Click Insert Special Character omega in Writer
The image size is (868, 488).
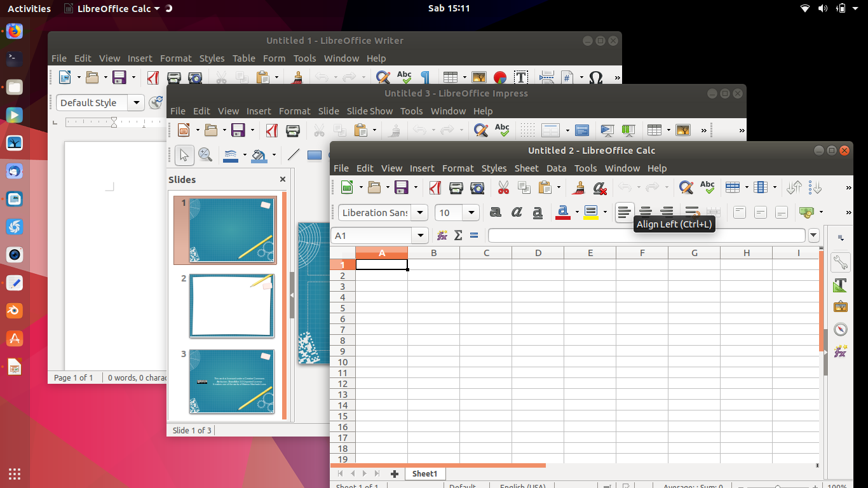tap(595, 78)
